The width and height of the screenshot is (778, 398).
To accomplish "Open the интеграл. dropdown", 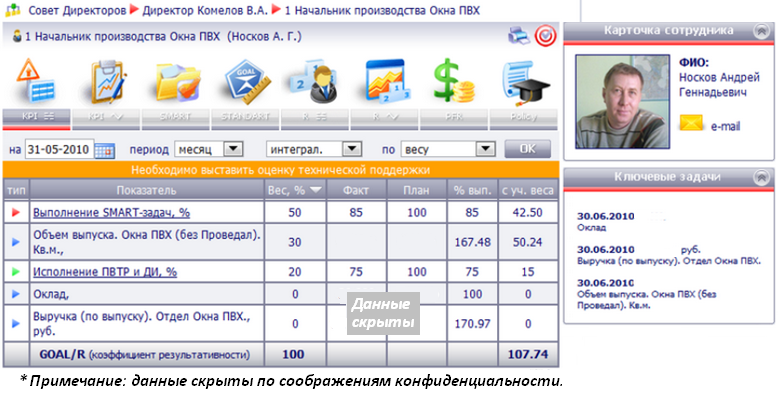I will tap(313, 149).
